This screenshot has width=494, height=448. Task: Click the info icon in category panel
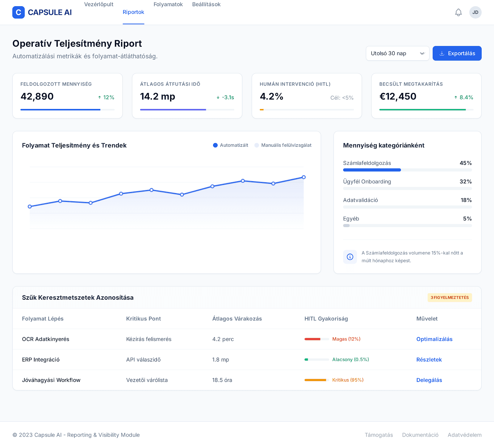[x=350, y=257]
